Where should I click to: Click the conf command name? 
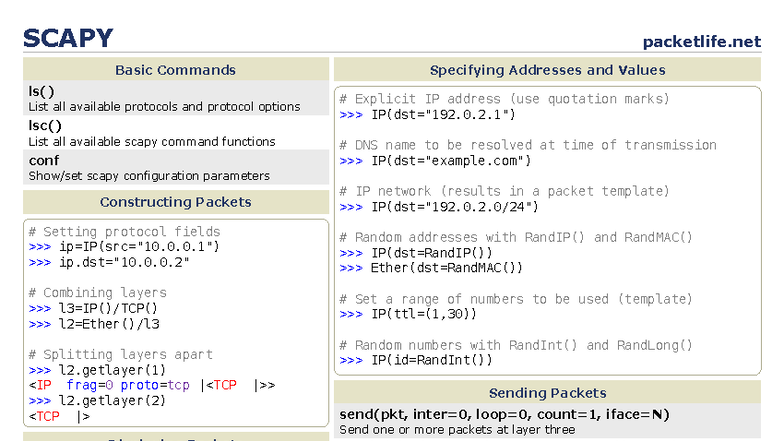coord(44,160)
